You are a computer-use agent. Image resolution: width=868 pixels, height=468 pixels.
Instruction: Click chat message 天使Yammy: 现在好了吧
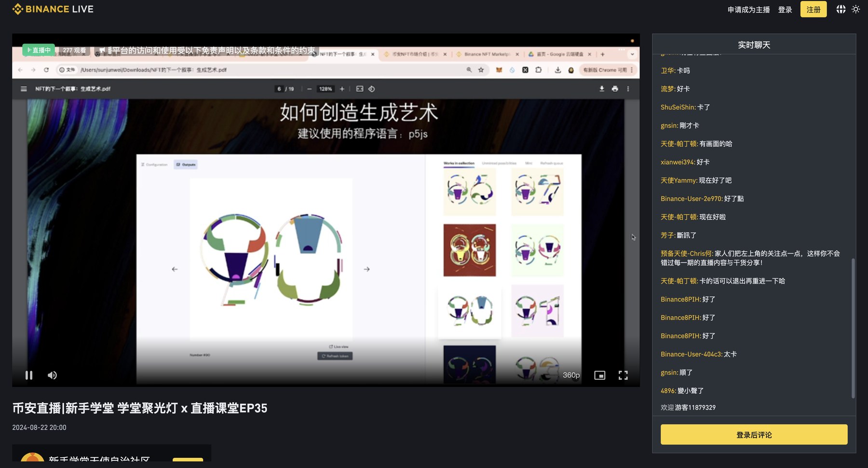pyautogui.click(x=696, y=180)
